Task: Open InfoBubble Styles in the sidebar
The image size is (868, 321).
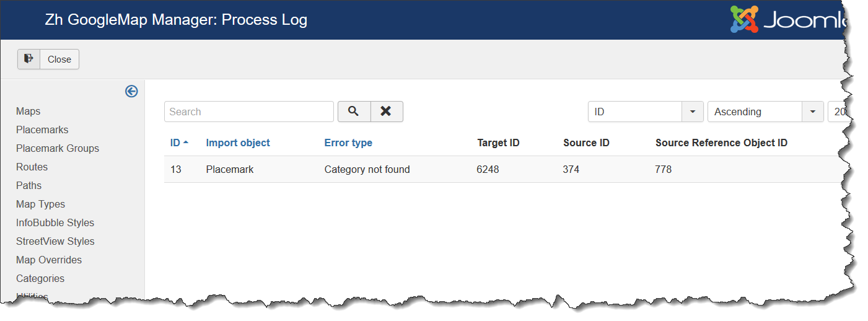Action: 55,223
